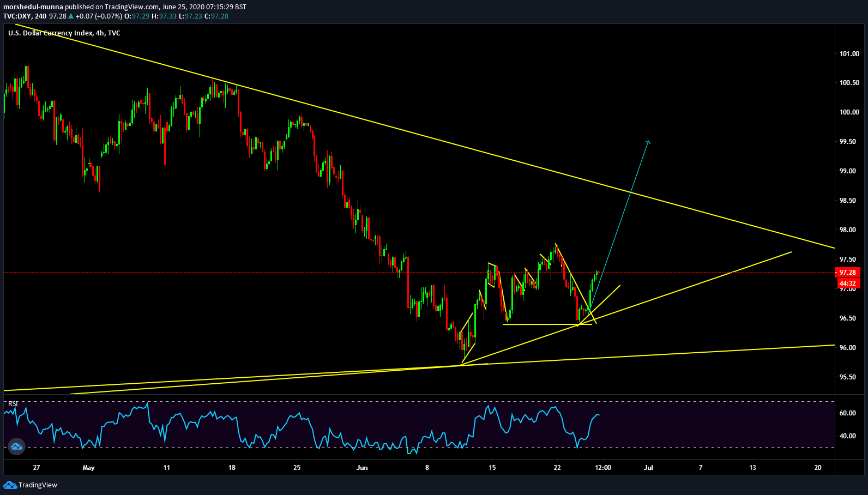Click the 99.00 price axis label
868x495 pixels.
847,171
